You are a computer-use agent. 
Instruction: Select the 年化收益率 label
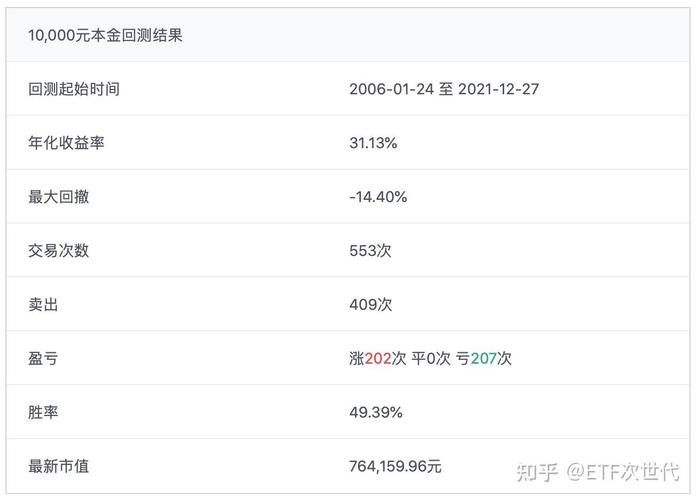(66, 143)
